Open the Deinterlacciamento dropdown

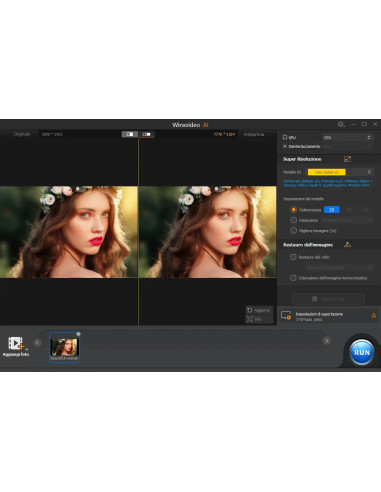[x=347, y=146]
